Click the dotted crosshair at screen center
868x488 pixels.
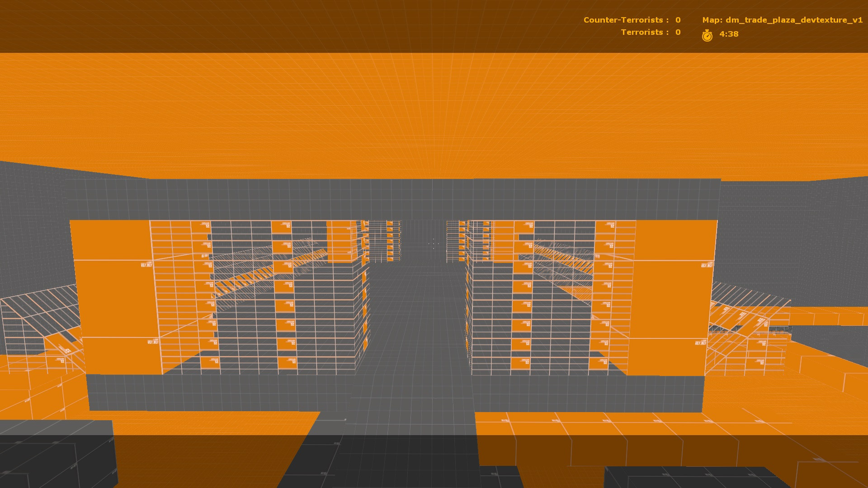click(434, 244)
